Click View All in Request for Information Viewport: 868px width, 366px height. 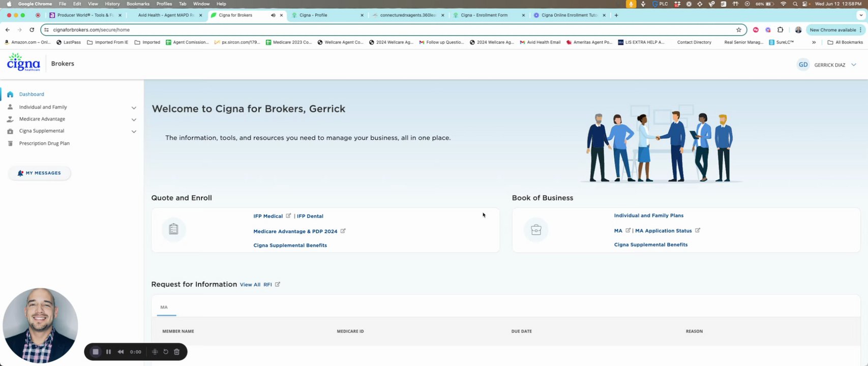tap(250, 285)
